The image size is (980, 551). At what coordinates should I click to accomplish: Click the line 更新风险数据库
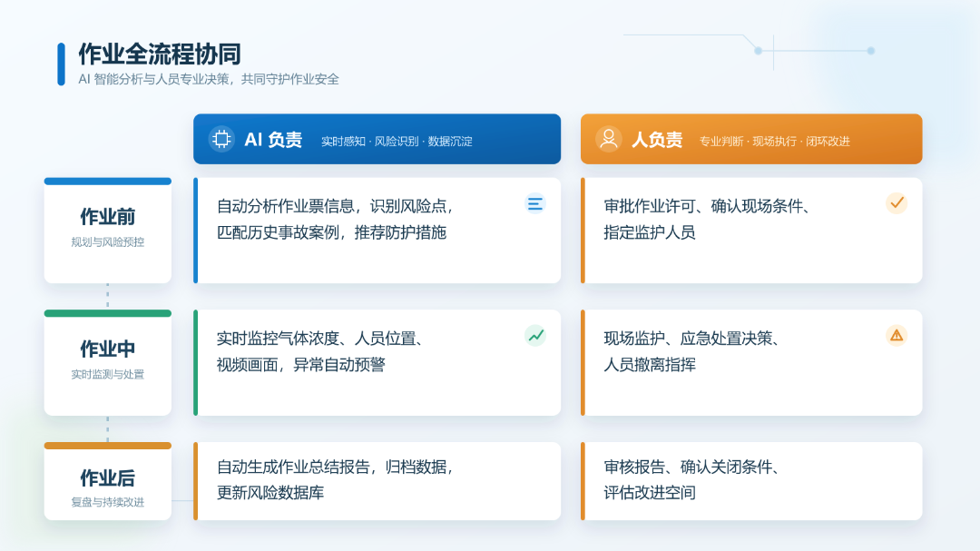(270, 493)
